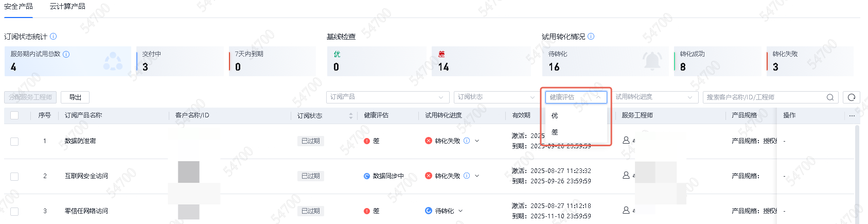This screenshot has width=868, height=224.
Task: Click the refresh icon button beside search
Action: (852, 97)
